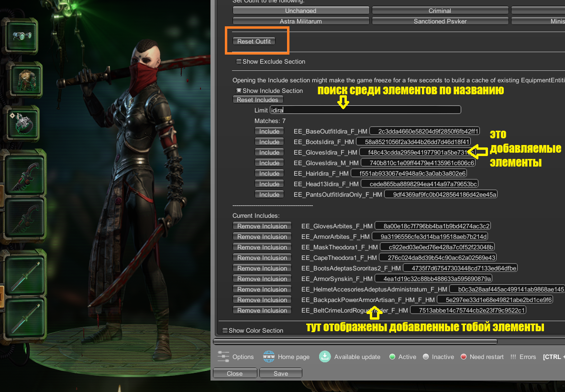Click the Errors exclamation marks indicator
Image resolution: width=565 pixels, height=392 pixels.
(513, 357)
